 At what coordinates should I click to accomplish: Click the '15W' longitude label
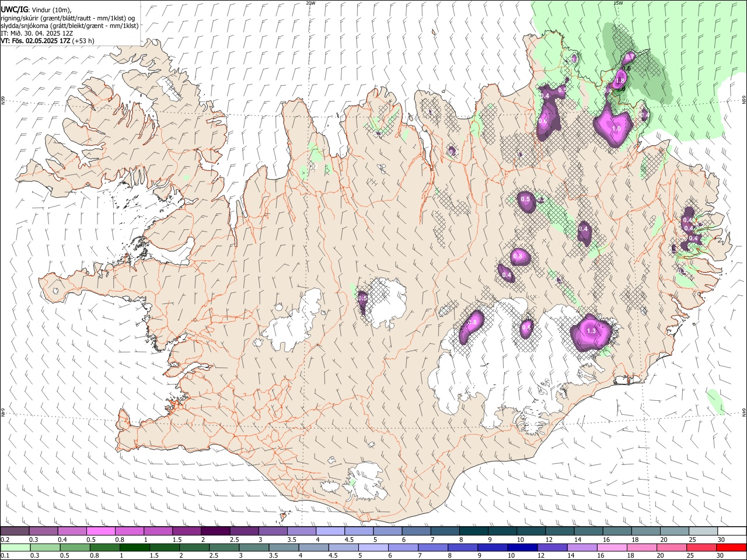click(618, 3)
